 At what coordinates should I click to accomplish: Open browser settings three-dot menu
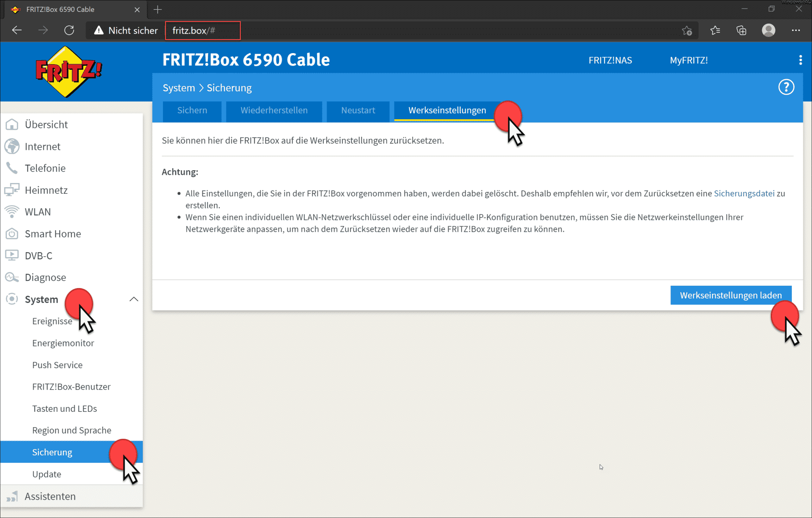[796, 31]
